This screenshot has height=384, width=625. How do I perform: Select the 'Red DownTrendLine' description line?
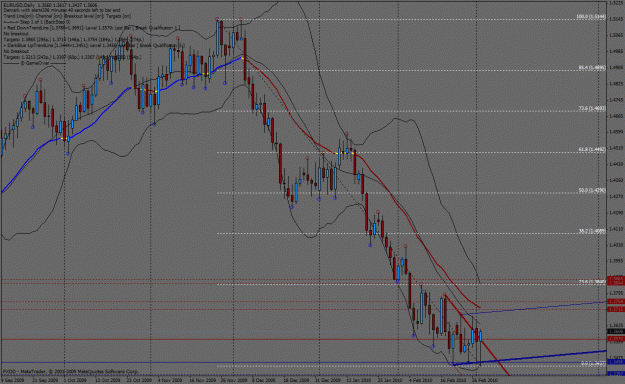pyautogui.click(x=92, y=28)
